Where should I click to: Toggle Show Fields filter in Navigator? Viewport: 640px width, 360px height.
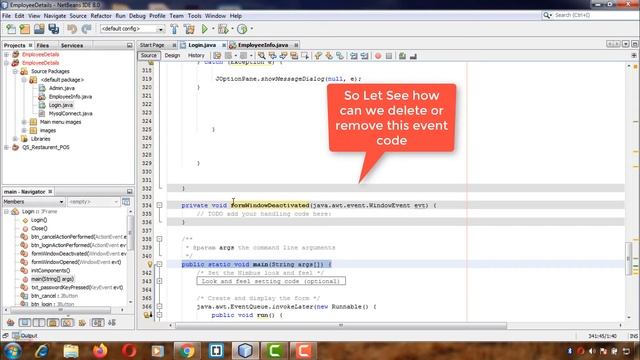[x=24, y=323]
